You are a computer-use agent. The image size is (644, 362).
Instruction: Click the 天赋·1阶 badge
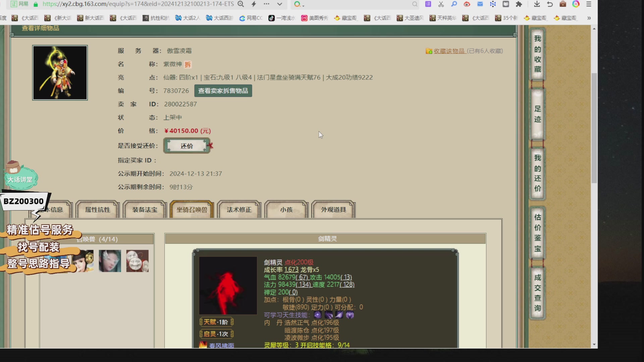coord(217,322)
